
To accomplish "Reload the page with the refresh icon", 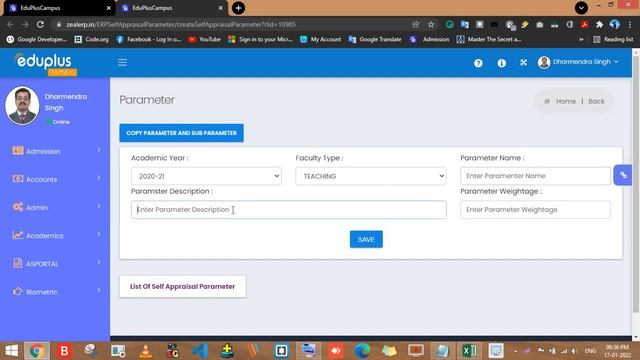I will coord(40,24).
